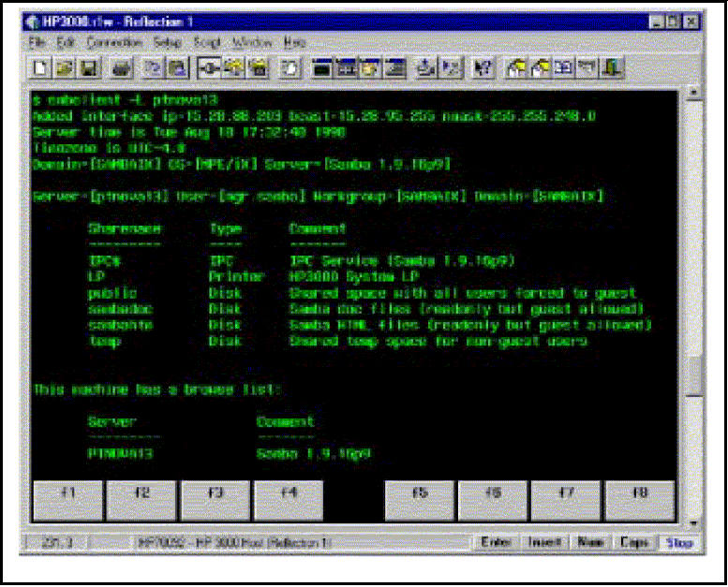The height and width of the screenshot is (587, 728).
Task: Click the 'temp' sharename row
Action: tap(104, 342)
